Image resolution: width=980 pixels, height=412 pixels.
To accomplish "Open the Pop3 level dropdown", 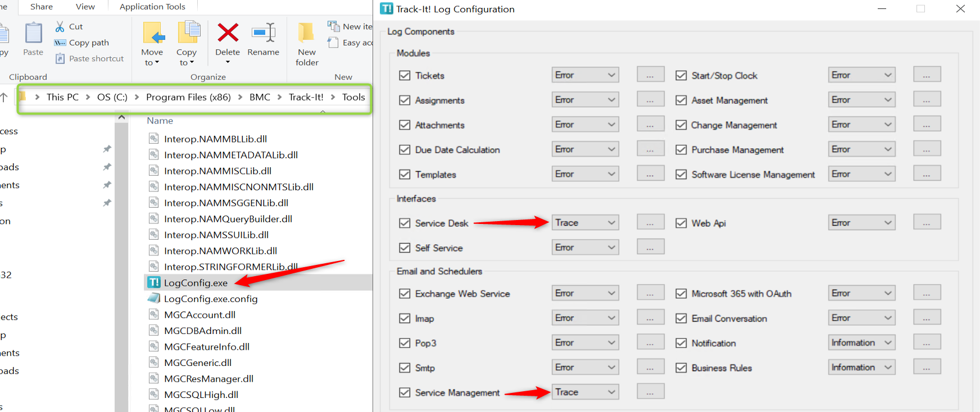I will pos(585,343).
